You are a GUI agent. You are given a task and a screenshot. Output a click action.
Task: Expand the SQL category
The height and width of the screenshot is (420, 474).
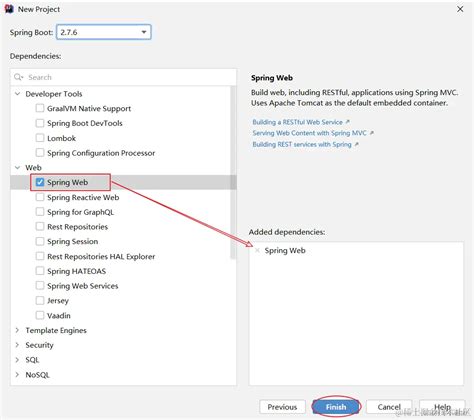[17, 360]
